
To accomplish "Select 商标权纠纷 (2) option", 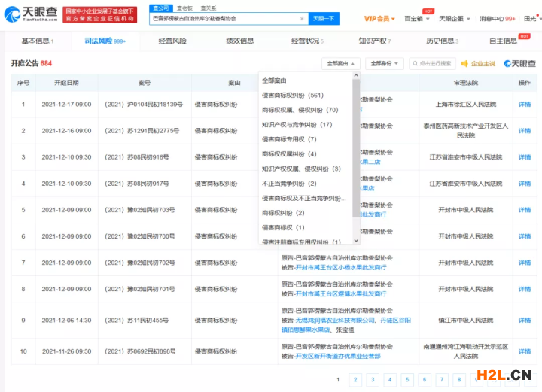I will pyautogui.click(x=283, y=213).
